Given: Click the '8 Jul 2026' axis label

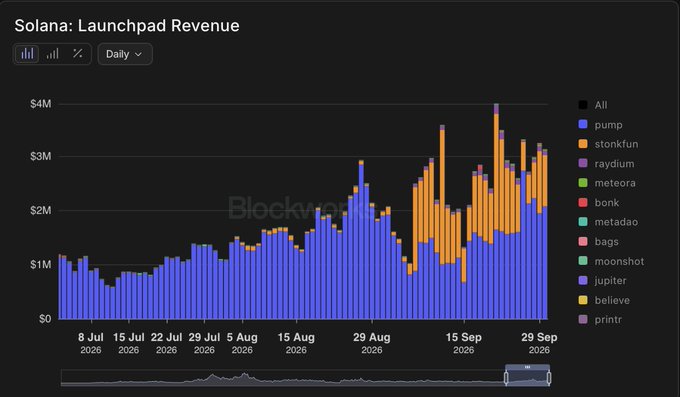Looking at the screenshot, I should coord(91,343).
